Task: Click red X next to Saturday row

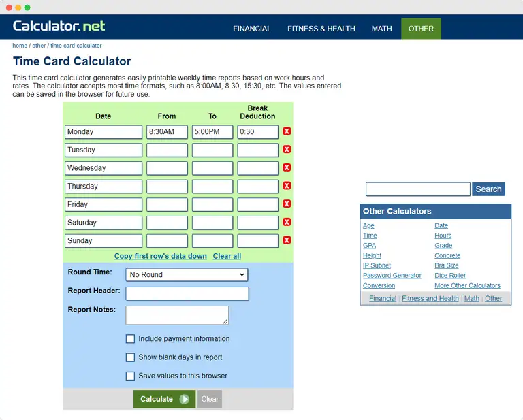Action: click(287, 222)
